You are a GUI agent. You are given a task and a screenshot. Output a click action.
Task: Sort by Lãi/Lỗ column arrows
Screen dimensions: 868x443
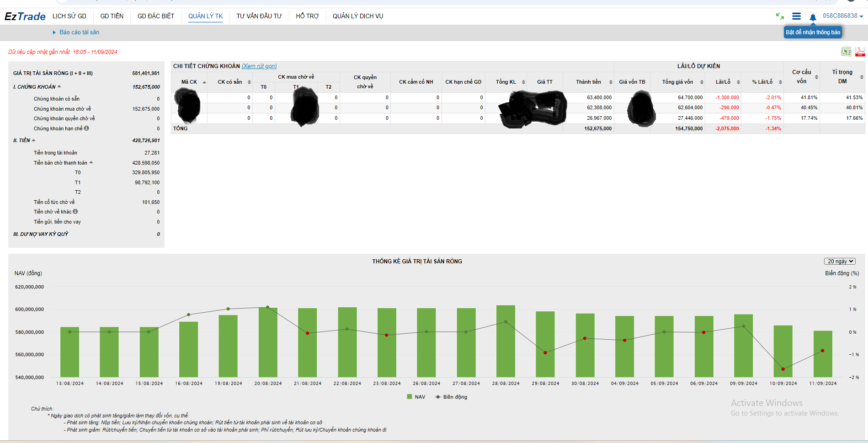click(738, 82)
